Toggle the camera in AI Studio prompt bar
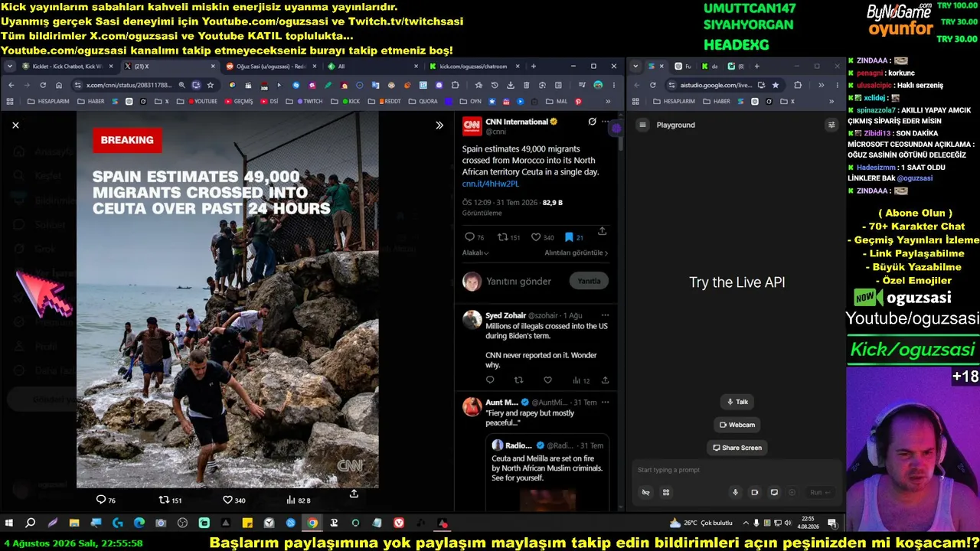The image size is (980, 551). pos(754,493)
